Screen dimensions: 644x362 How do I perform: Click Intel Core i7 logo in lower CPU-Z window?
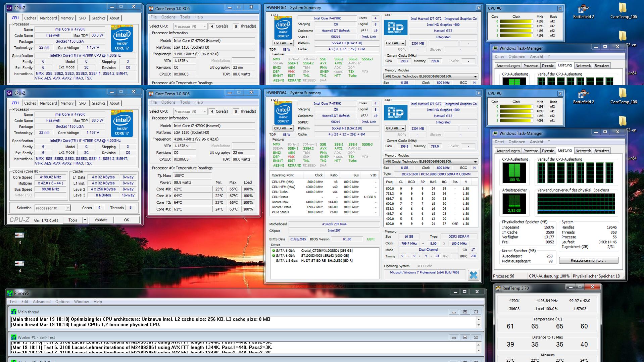click(x=122, y=123)
